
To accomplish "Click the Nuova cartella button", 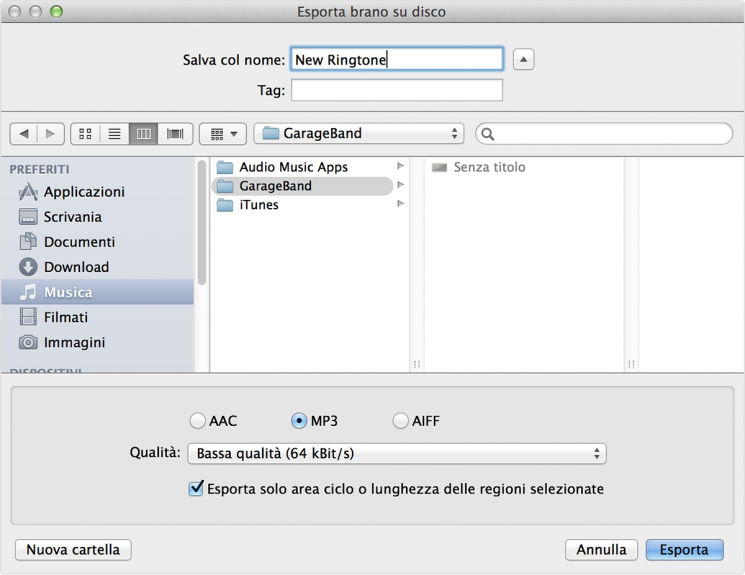I will point(73,550).
